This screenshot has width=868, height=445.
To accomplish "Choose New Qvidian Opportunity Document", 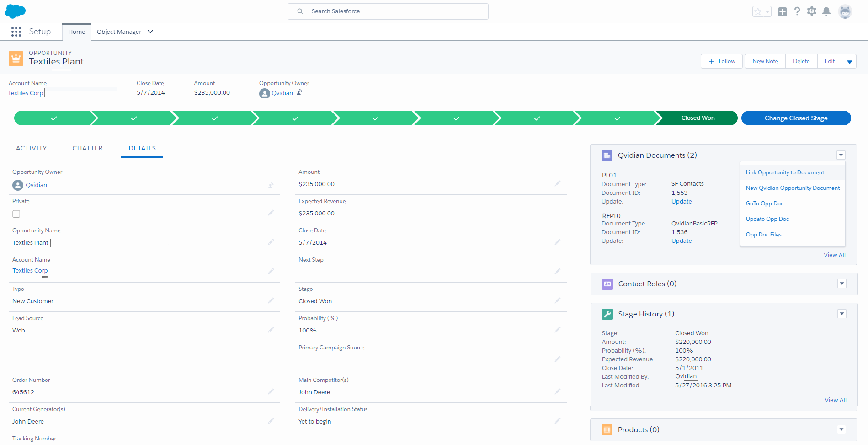I will click(793, 188).
